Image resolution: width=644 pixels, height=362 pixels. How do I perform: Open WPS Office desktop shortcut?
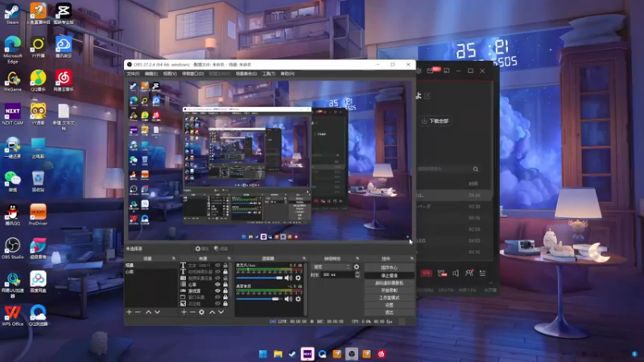pos(12,315)
